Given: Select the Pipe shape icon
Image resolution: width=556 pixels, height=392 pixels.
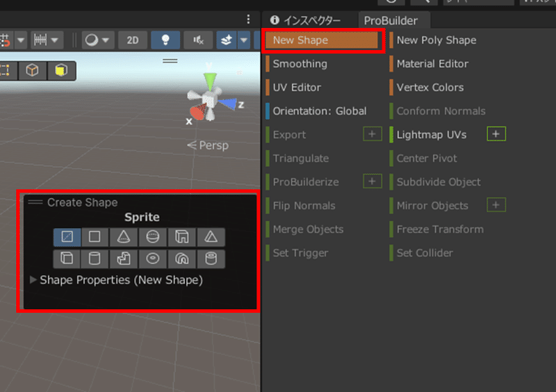Looking at the screenshot, I should (x=211, y=259).
